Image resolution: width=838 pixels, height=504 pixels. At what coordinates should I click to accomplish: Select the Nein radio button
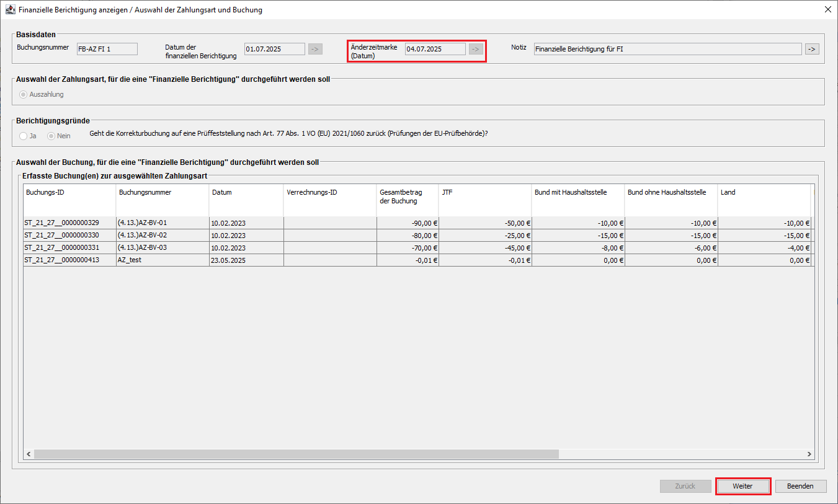[x=51, y=136]
